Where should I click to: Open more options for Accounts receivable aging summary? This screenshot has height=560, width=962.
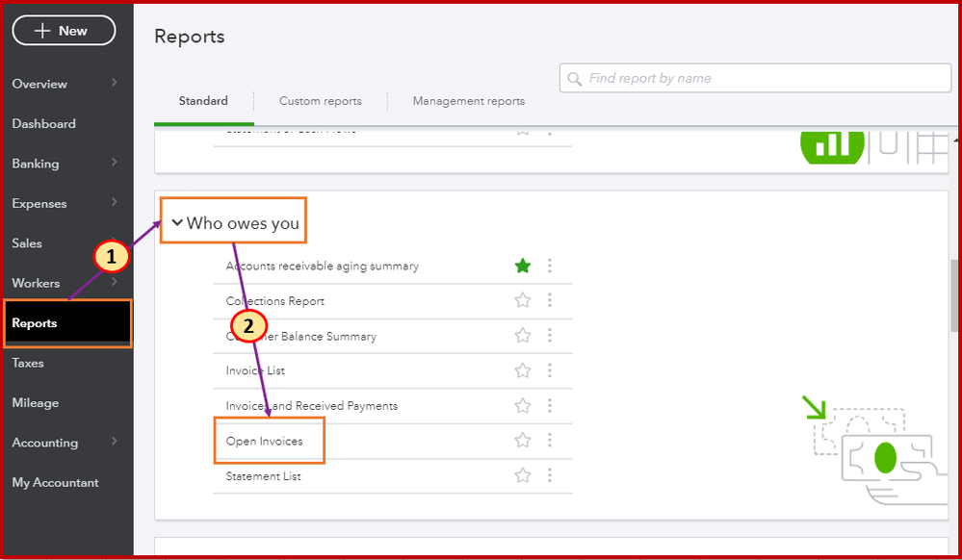(x=550, y=266)
